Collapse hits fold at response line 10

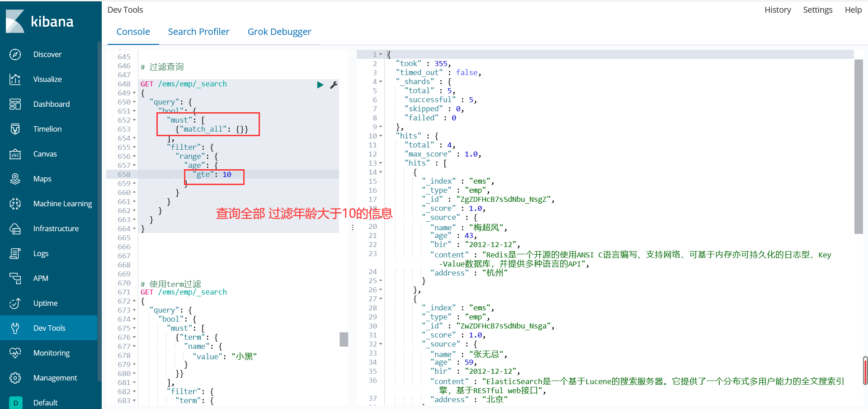381,136
